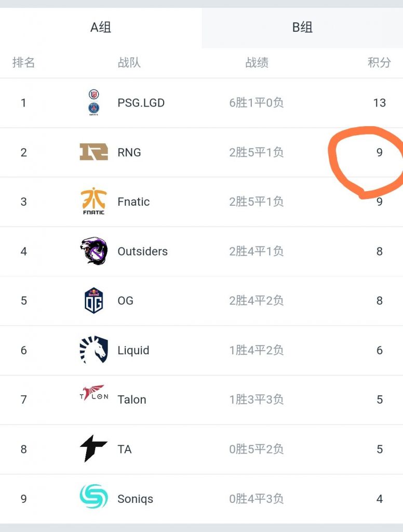Click the Fnatic team logo
403x532 pixels.
93,202
